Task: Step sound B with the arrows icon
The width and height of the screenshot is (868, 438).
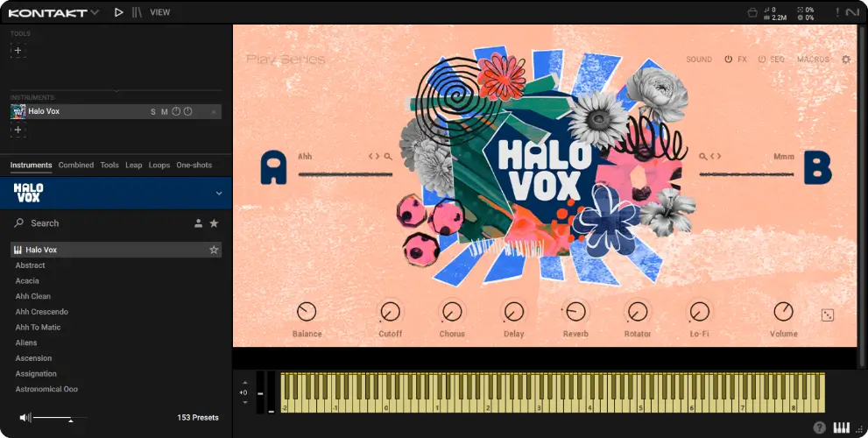Action: tap(716, 157)
